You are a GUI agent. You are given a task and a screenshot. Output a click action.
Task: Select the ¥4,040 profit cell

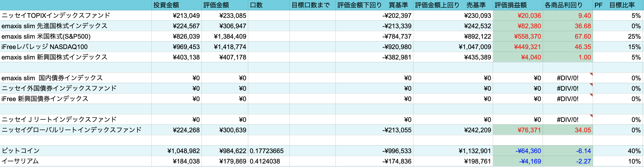pyautogui.click(x=518, y=57)
